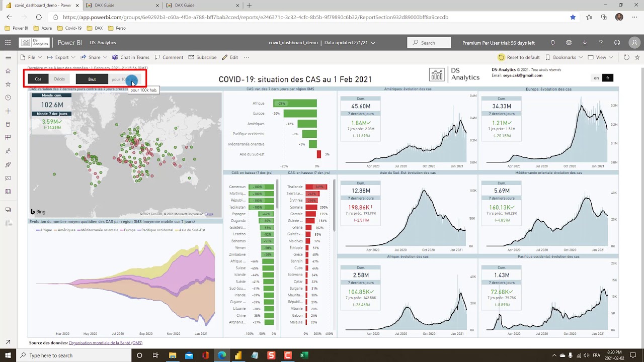Open the Azure bookmarks folder
The image size is (644, 362).
coord(43,28)
